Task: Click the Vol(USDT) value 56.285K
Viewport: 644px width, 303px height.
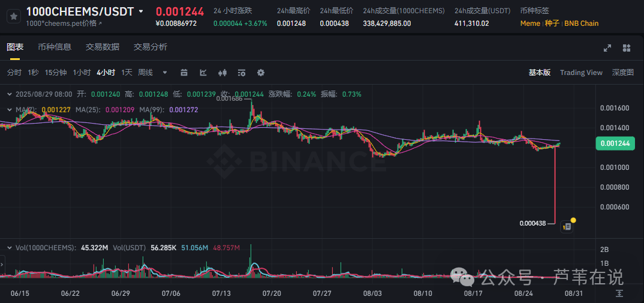Action: point(162,247)
